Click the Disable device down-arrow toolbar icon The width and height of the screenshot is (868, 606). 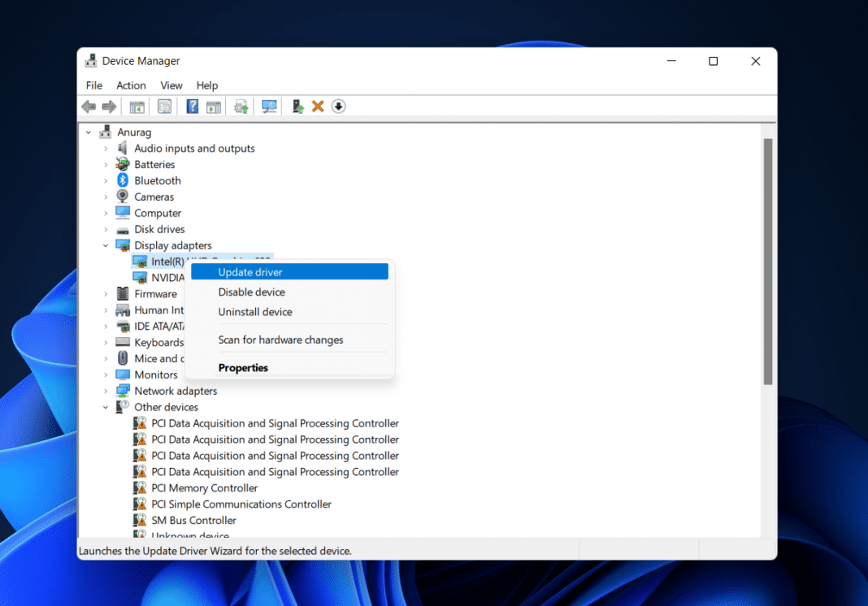(x=338, y=106)
